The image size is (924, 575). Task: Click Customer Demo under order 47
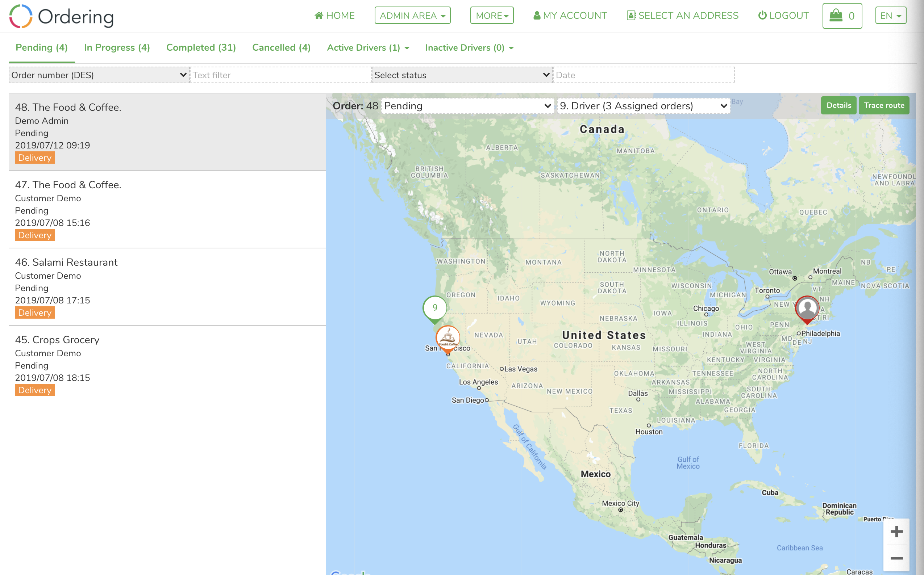point(48,198)
